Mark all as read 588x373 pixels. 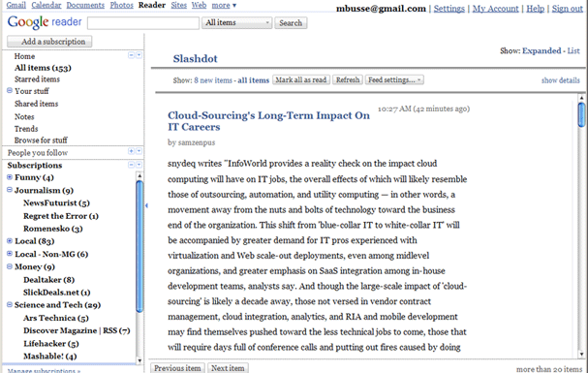301,79
